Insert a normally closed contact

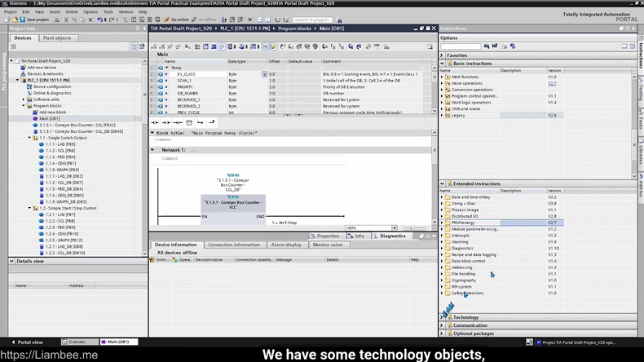(166, 122)
